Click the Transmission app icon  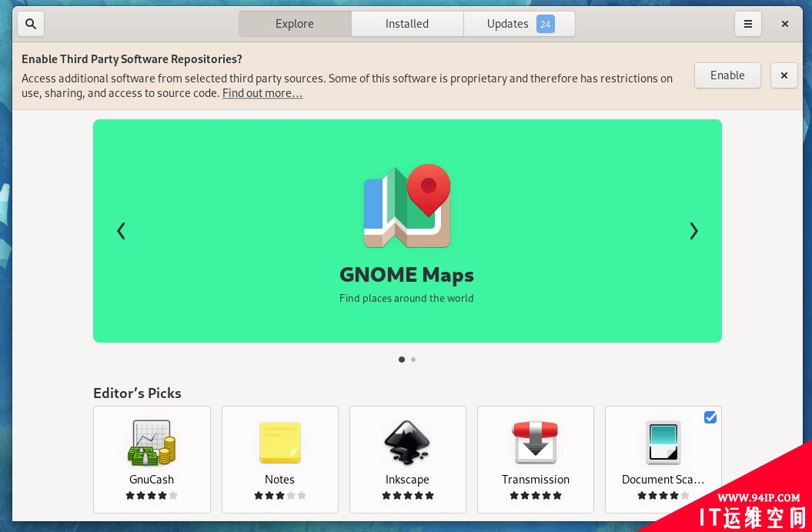tap(536, 443)
